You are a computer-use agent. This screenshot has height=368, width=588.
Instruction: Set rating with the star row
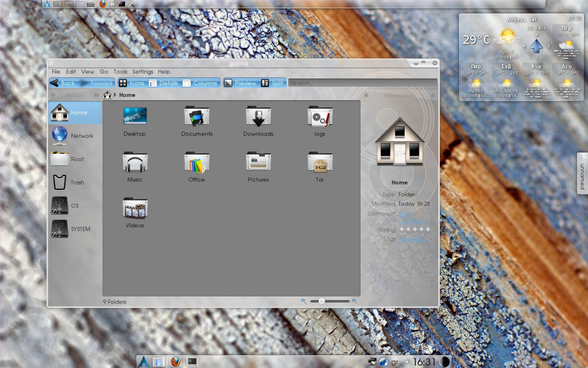pos(414,230)
